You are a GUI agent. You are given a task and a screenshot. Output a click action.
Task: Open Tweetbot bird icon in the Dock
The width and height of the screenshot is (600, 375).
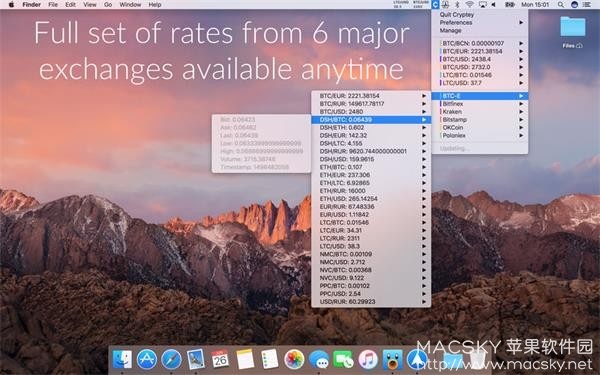[x=393, y=360]
